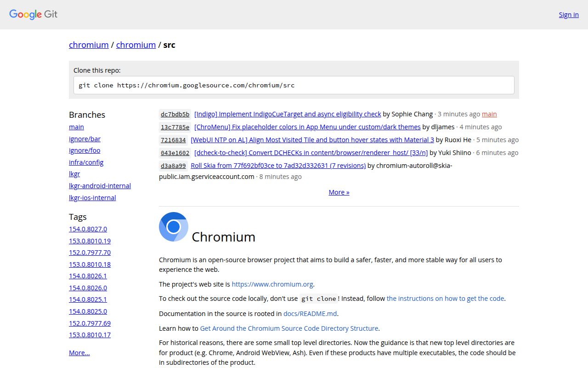588x368 pixels.
Task: Open the infra/config branch
Action: (x=86, y=162)
